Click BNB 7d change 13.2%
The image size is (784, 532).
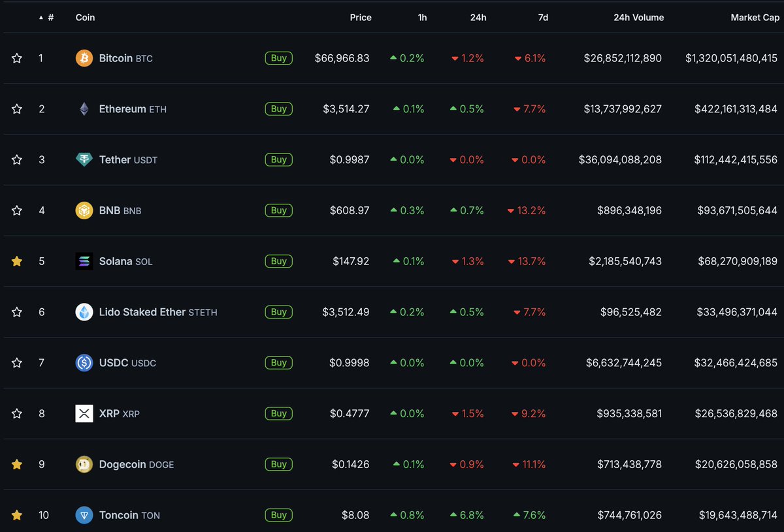click(527, 210)
